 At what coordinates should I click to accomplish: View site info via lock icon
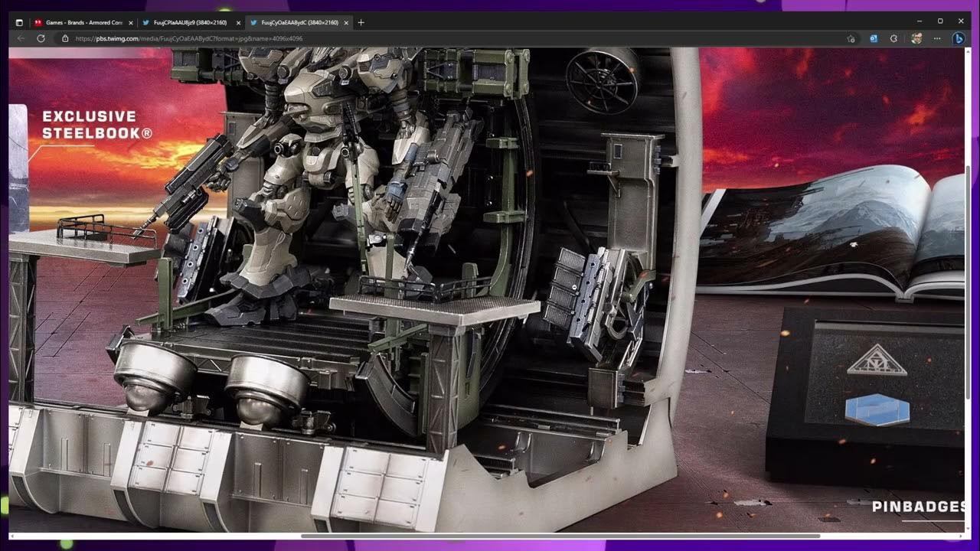[66, 38]
